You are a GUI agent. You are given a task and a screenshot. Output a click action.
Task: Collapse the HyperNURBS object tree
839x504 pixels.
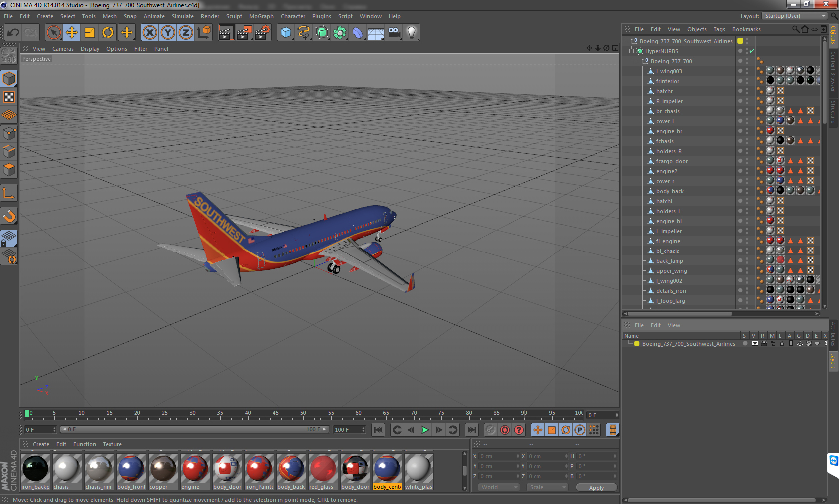click(632, 51)
